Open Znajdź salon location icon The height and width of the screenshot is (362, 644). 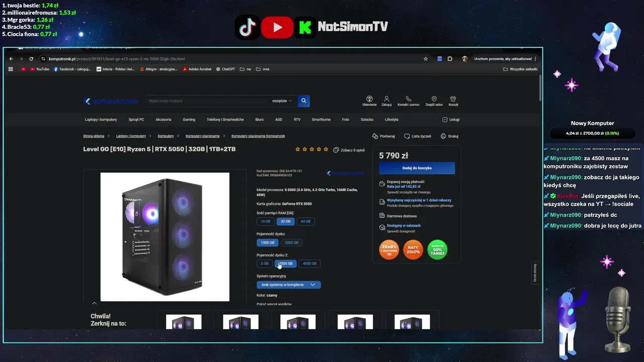coord(434,101)
